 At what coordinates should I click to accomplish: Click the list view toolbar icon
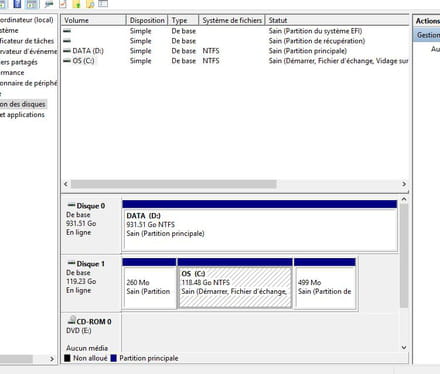click(x=103, y=4)
